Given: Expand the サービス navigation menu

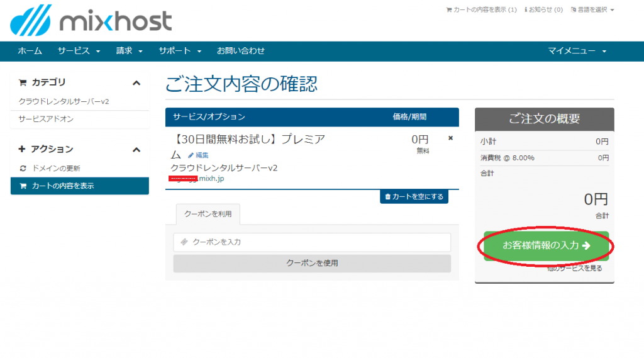Looking at the screenshot, I should click(x=79, y=51).
